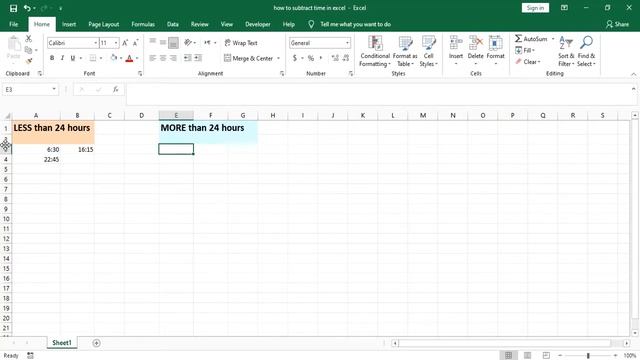The height and width of the screenshot is (360, 640).
Task: Click Increase Decimal icon
Action: [335, 58]
